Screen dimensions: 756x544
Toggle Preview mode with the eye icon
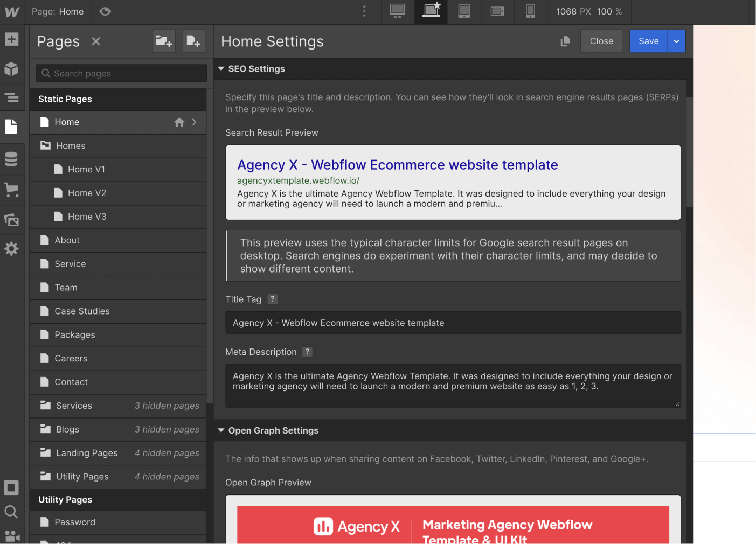(105, 12)
